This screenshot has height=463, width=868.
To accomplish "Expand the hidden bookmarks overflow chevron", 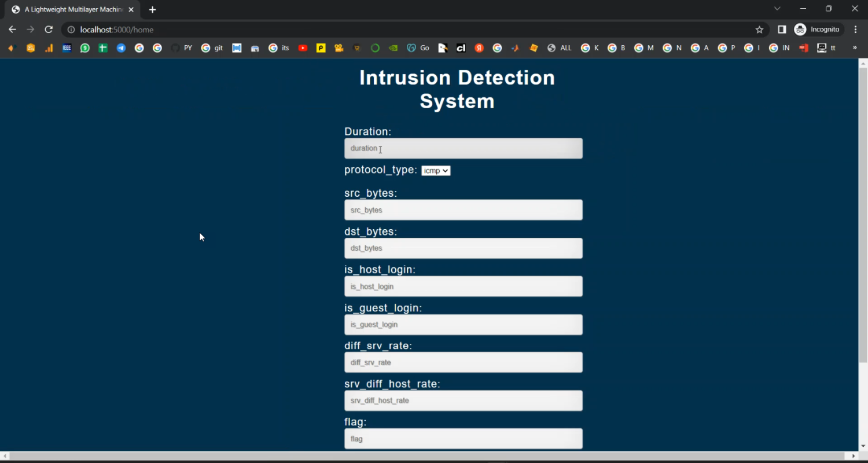I will (x=855, y=48).
